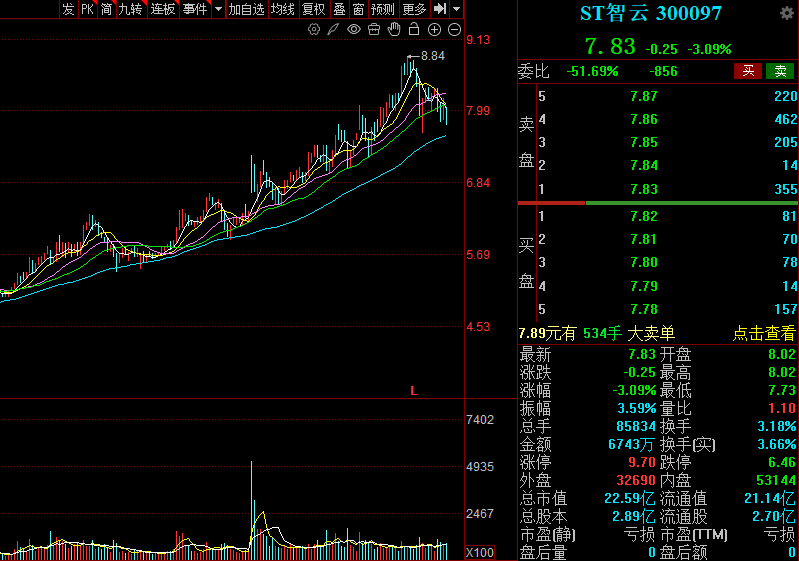Screen dimensions: 799x561
Task: Expand the dropdown at toolbar's right end
Action: tap(456, 9)
